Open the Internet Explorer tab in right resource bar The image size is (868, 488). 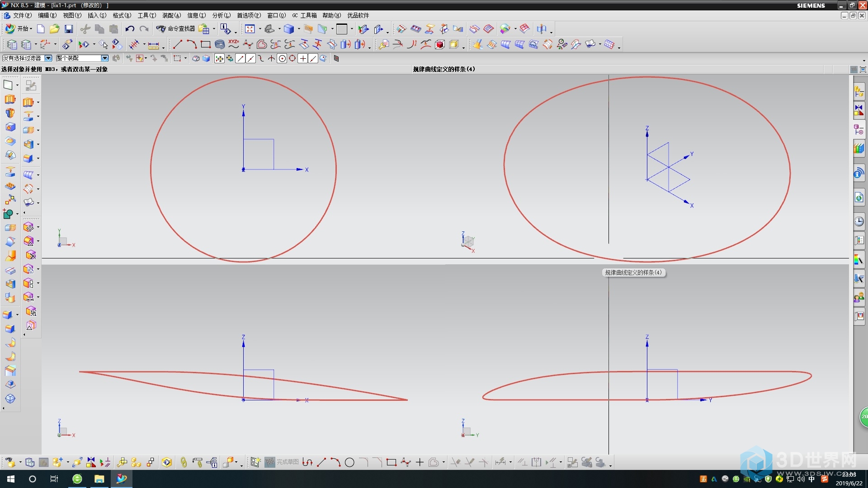(859, 197)
